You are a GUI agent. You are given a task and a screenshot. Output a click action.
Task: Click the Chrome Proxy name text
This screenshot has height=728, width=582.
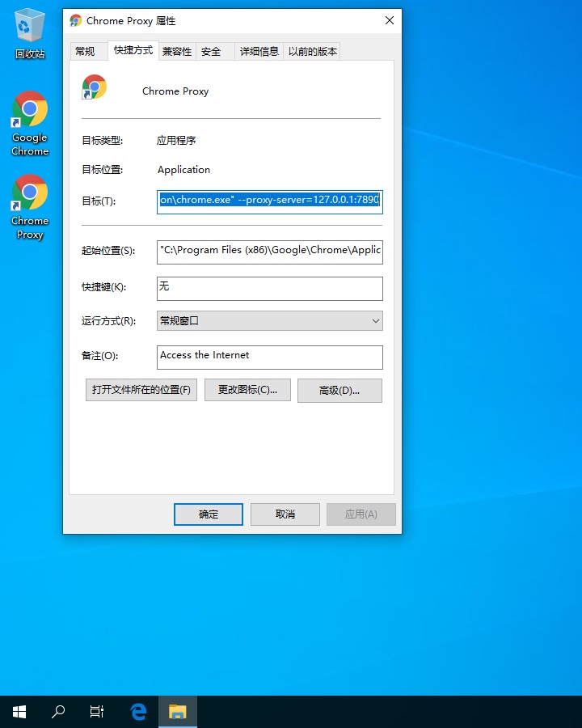[175, 91]
